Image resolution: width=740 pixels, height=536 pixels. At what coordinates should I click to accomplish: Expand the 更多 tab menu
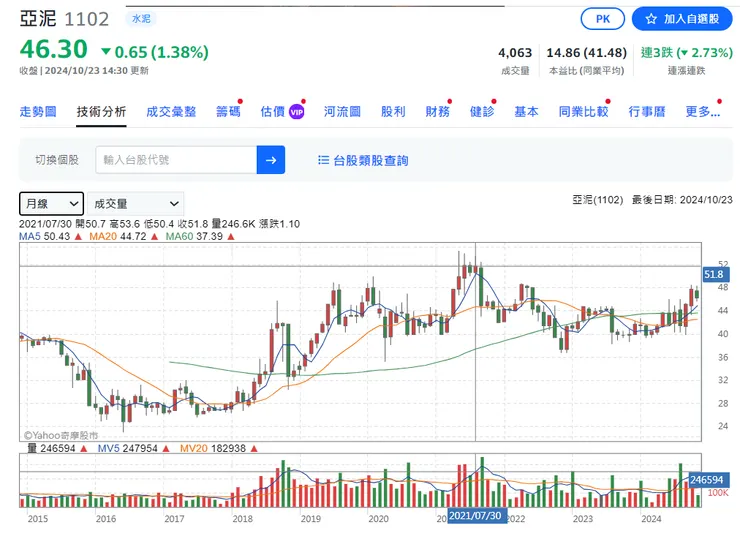pyautogui.click(x=703, y=112)
